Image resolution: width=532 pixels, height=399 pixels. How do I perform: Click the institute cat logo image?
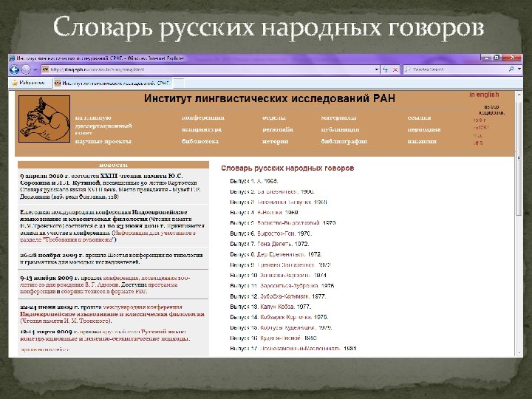[x=44, y=119]
